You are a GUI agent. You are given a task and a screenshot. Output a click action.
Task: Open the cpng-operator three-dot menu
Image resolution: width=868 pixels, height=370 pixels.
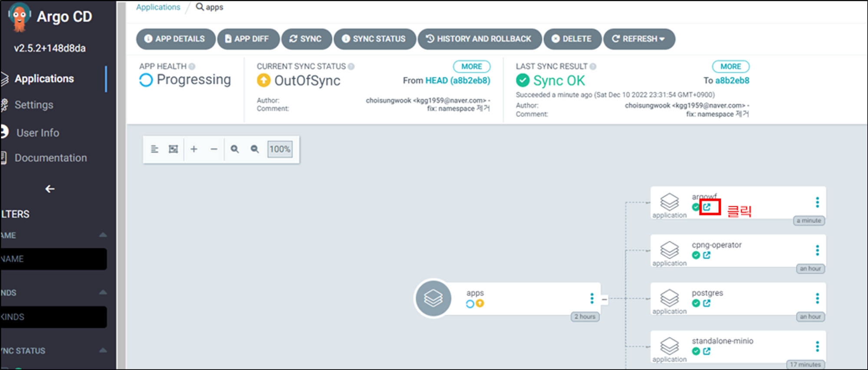817,250
